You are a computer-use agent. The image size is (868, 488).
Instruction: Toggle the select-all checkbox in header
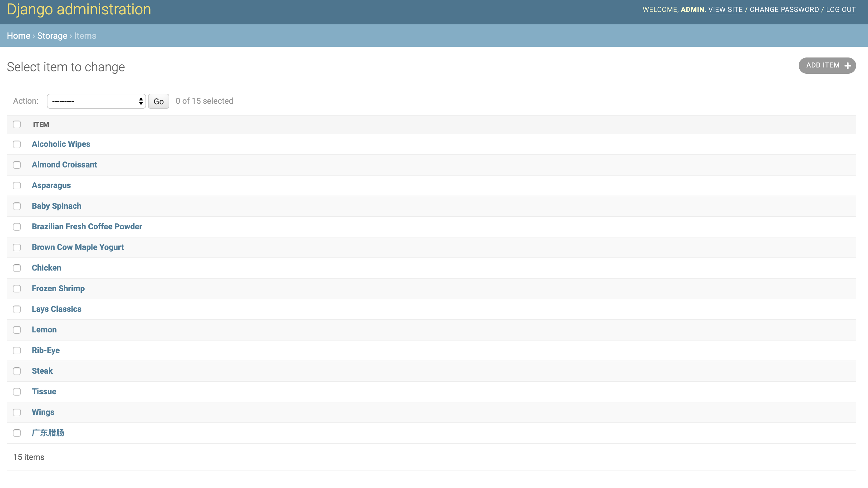click(x=17, y=124)
